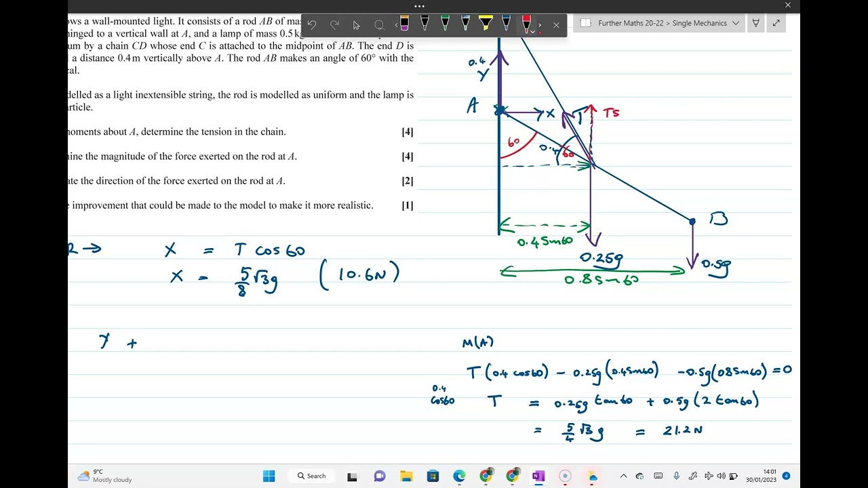Open Microsoft Edge from taskbar
Screen dimensions: 868x488
[x=459, y=476]
